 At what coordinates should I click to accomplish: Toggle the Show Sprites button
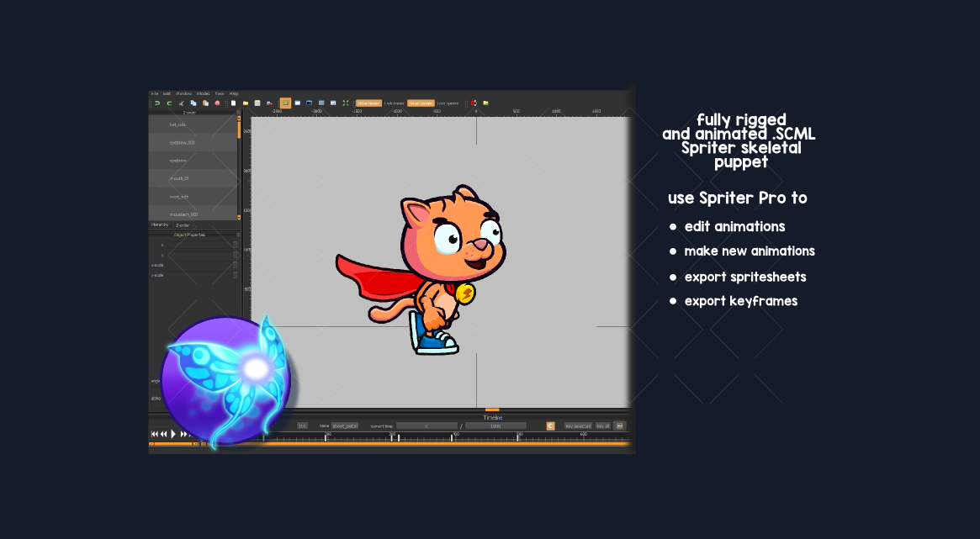(x=421, y=103)
